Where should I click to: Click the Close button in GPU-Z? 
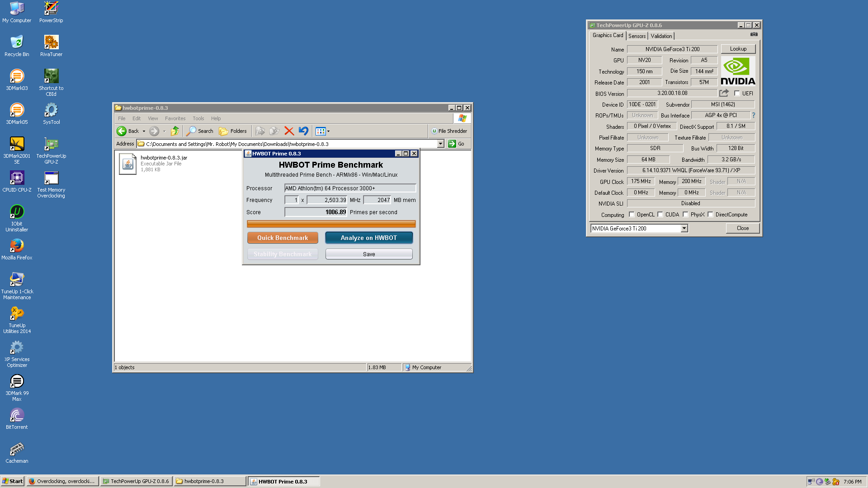[742, 228]
